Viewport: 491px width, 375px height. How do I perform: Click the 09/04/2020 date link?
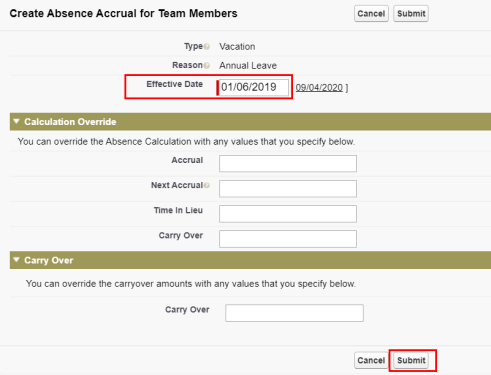point(319,88)
